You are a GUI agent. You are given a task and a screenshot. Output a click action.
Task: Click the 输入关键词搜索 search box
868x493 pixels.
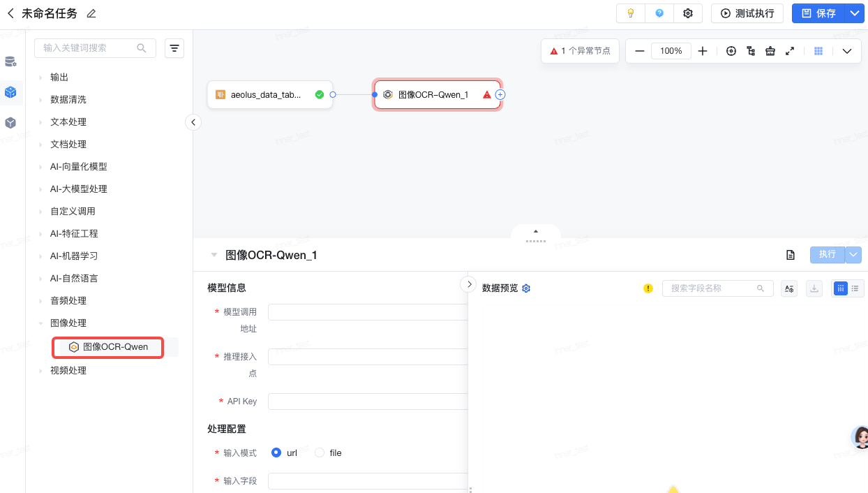point(95,47)
